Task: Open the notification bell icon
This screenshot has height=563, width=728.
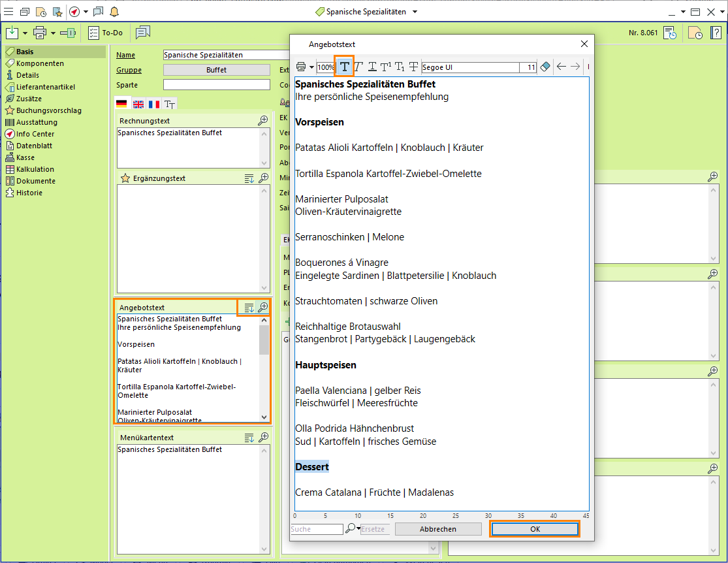Action: point(114,12)
